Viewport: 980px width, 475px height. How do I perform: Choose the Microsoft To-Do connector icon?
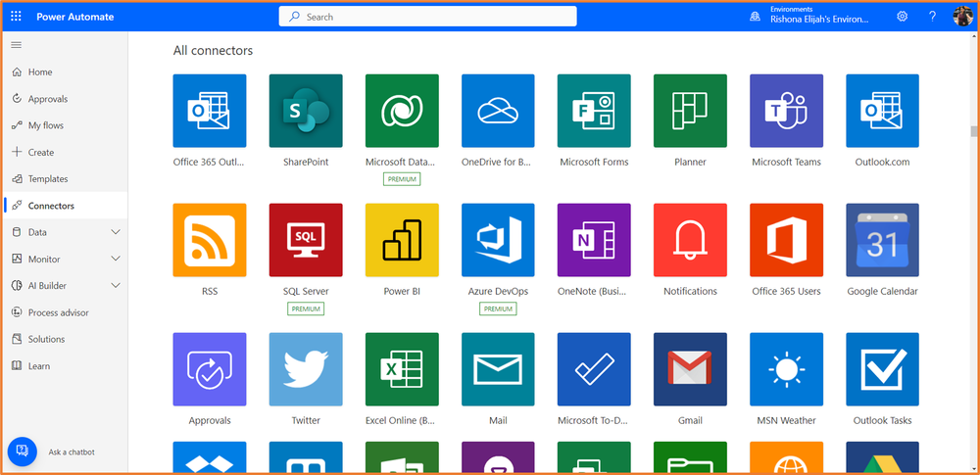click(594, 369)
